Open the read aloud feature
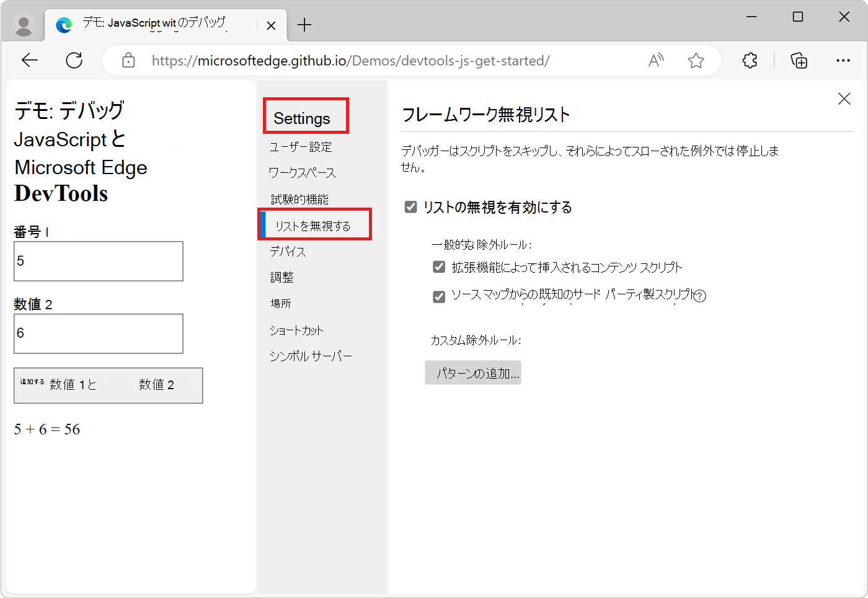The height and width of the screenshot is (598, 868). click(655, 60)
